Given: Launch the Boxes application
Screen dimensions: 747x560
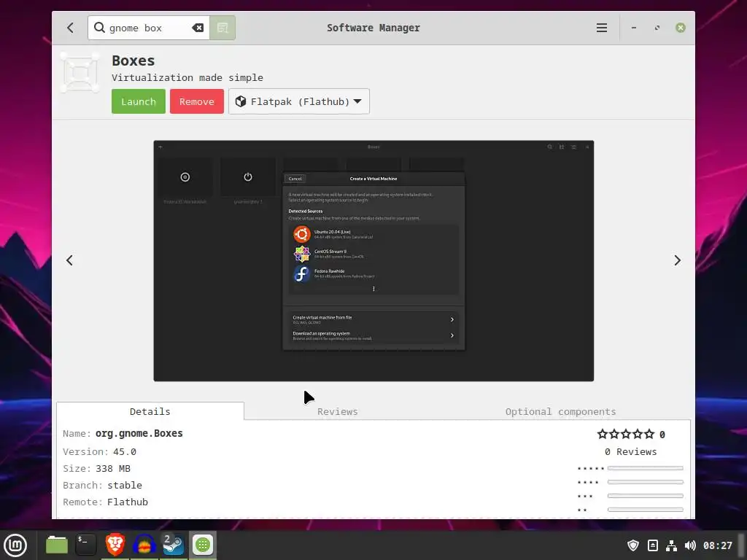Looking at the screenshot, I should point(139,101).
